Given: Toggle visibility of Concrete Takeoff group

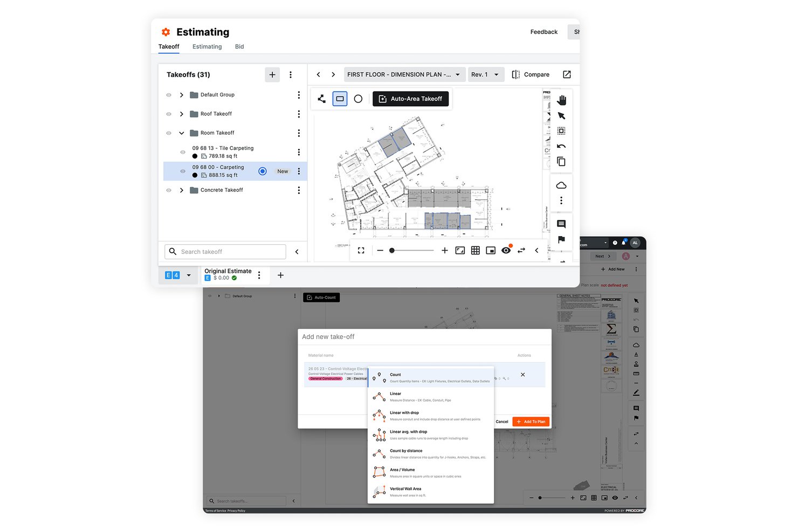Looking at the screenshot, I should [x=169, y=190].
